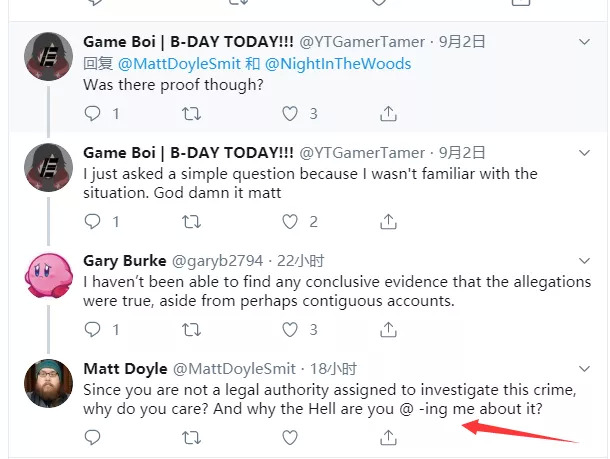This screenshot has width=610, height=459.
Task: Like the 'God damn it matt' tweet
Action: pos(290,222)
